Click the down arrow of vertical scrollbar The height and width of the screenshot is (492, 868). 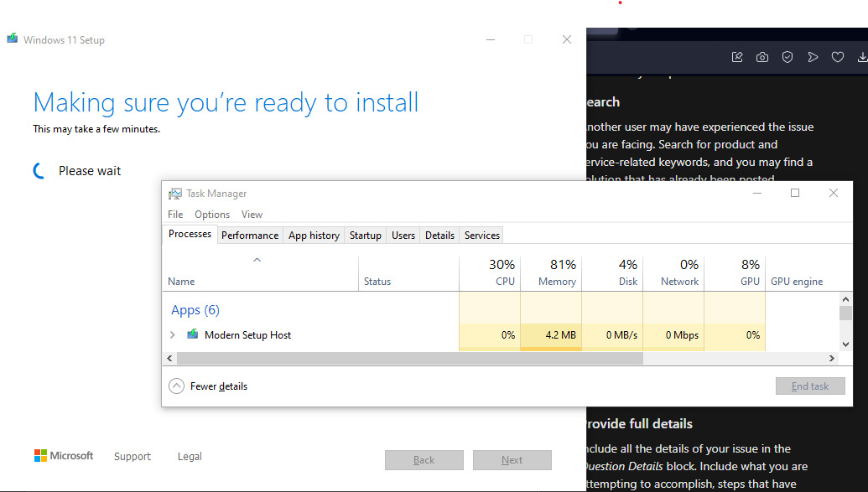click(x=845, y=344)
